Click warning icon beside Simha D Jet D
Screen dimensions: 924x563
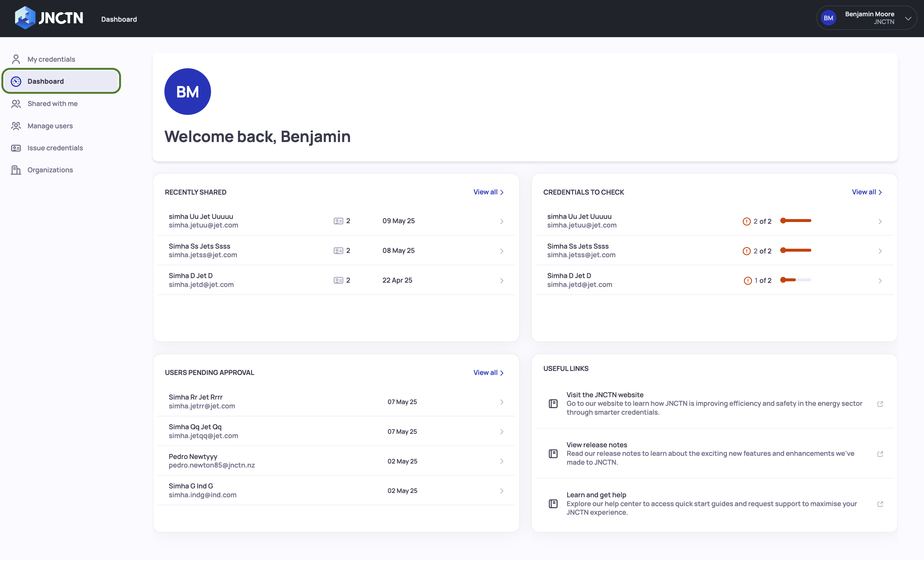click(x=747, y=281)
